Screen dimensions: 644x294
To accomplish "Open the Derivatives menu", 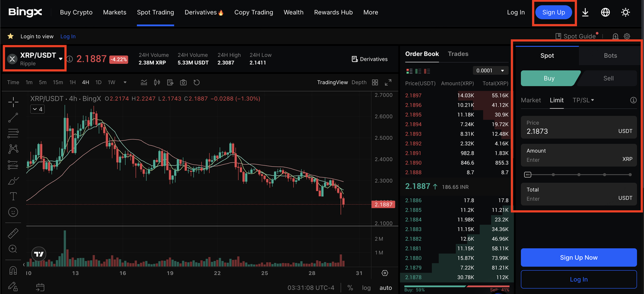I will tap(204, 12).
